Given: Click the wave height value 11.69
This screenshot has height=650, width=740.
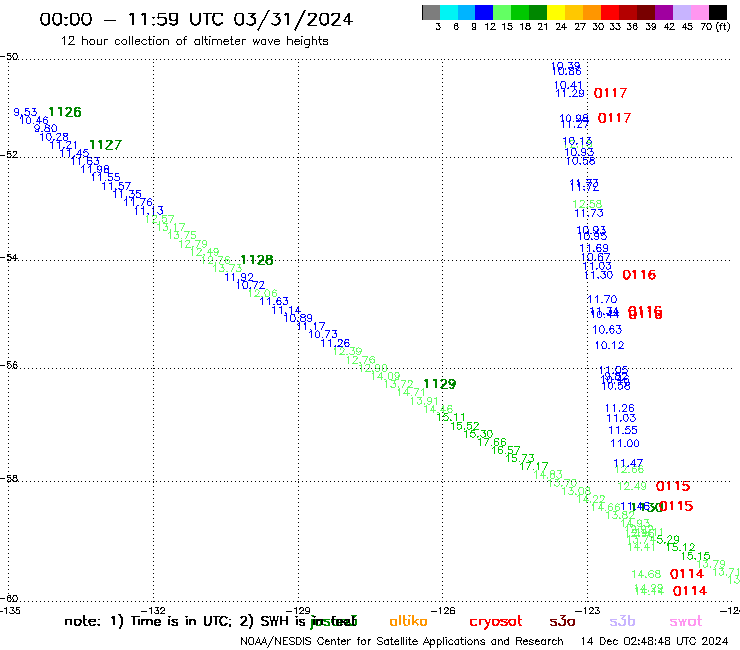Looking at the screenshot, I should click(594, 248).
